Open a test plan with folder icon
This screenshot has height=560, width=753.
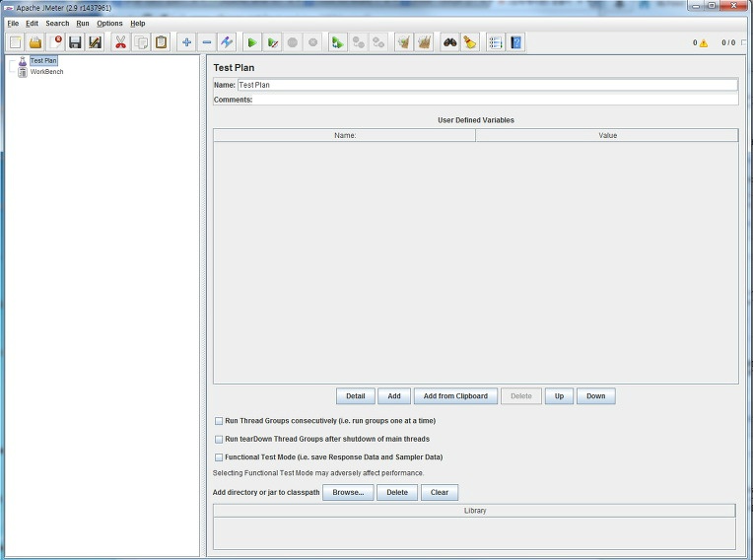pyautogui.click(x=35, y=42)
